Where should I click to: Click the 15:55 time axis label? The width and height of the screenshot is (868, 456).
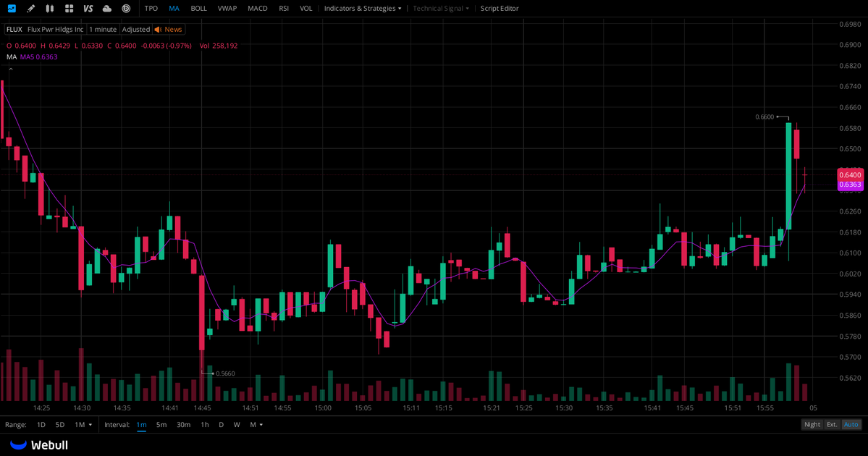[x=765, y=408]
